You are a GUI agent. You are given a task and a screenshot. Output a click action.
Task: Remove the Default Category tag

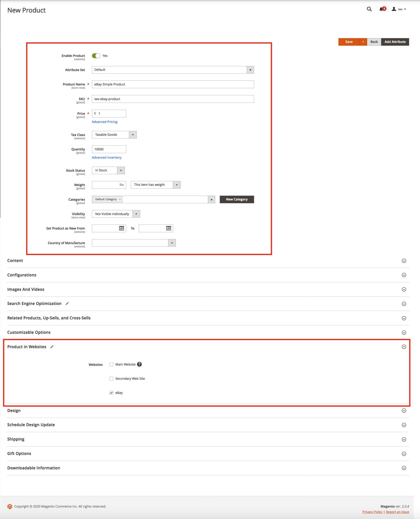pyautogui.click(x=120, y=200)
